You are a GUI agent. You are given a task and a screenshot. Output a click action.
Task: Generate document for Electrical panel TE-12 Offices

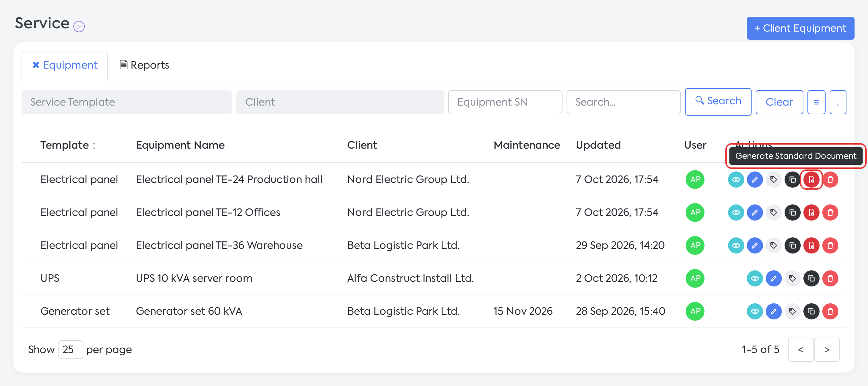[x=811, y=213]
